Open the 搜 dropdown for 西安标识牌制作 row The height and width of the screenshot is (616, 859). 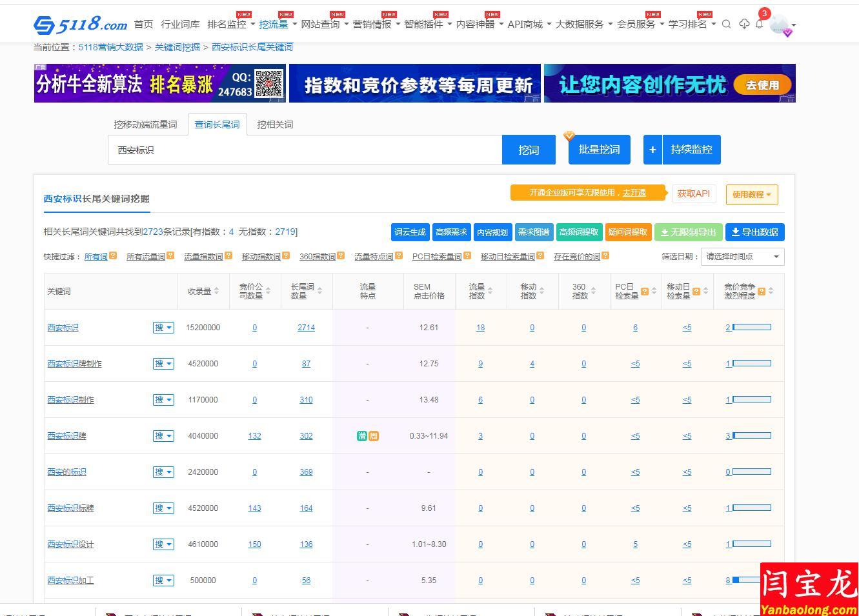coord(163,364)
